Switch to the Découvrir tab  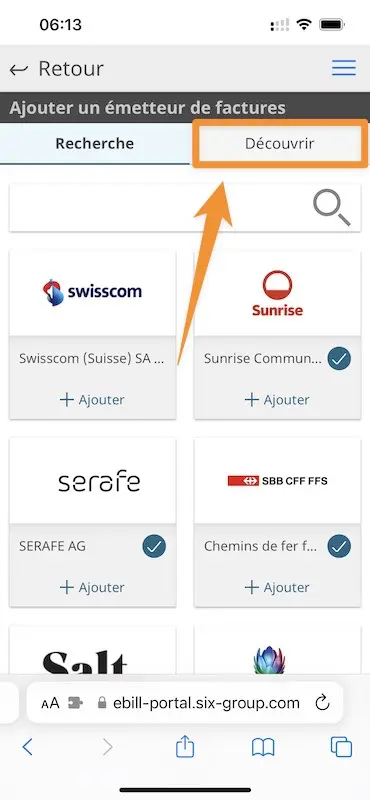pyautogui.click(x=280, y=143)
